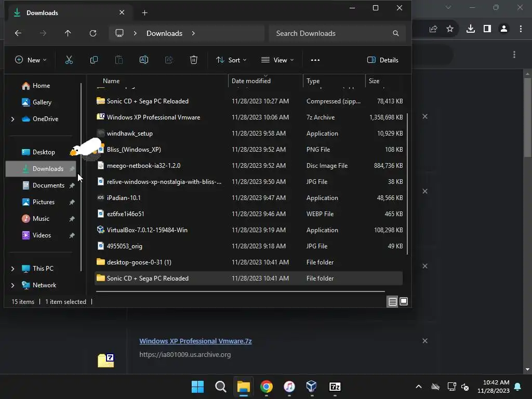The height and width of the screenshot is (399, 532).
Task: Click the search magnifier in Search Downloads
Action: (x=395, y=33)
